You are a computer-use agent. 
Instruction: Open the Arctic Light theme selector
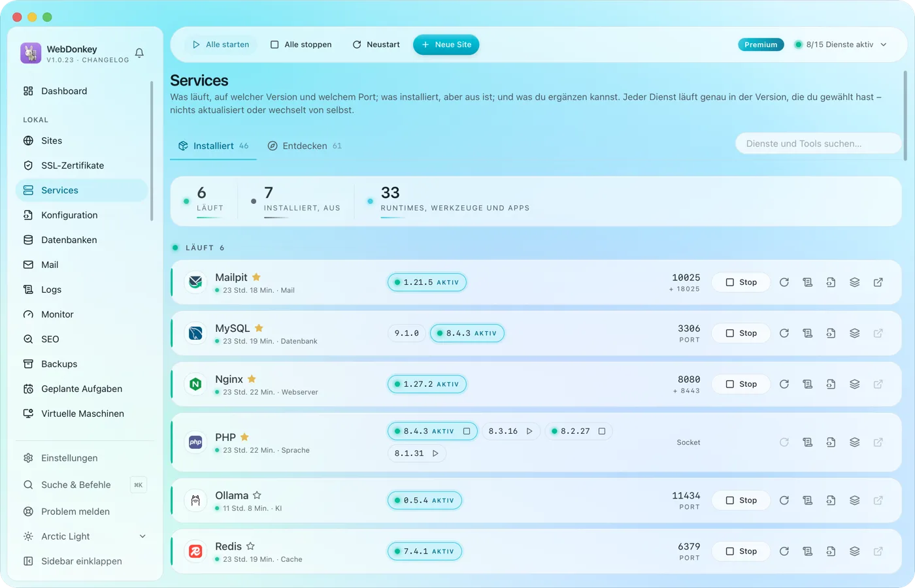(x=84, y=536)
